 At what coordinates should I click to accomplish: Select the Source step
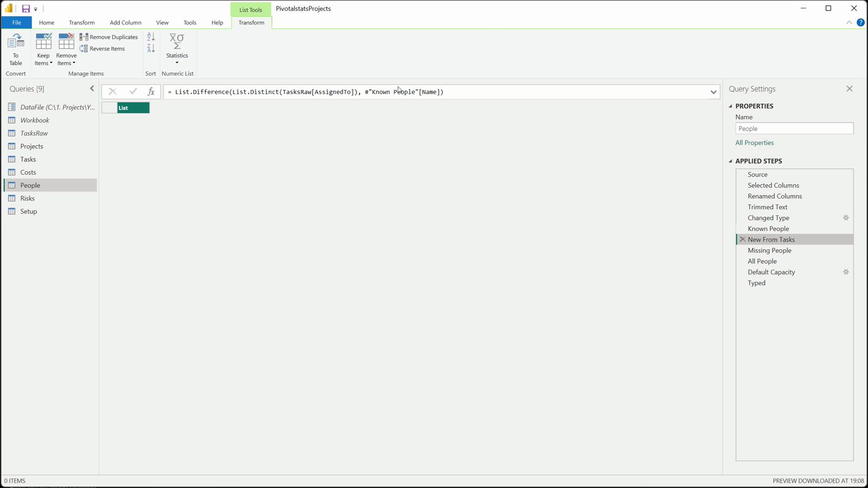coord(794,174)
